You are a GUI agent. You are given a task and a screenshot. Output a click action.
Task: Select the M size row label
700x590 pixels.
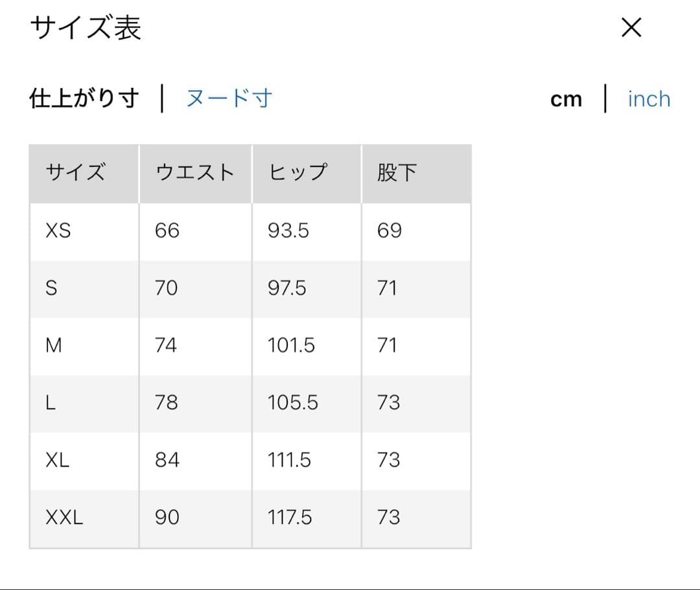click(x=54, y=345)
